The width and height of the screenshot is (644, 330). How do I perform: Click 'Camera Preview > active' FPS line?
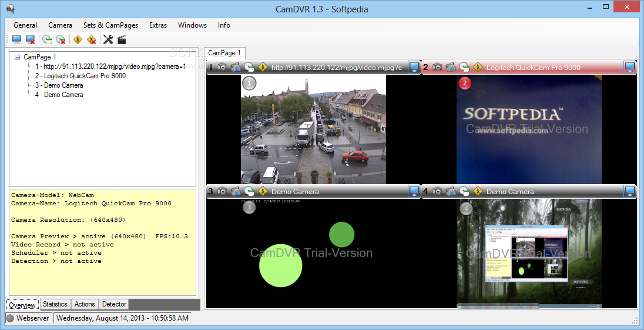99,236
